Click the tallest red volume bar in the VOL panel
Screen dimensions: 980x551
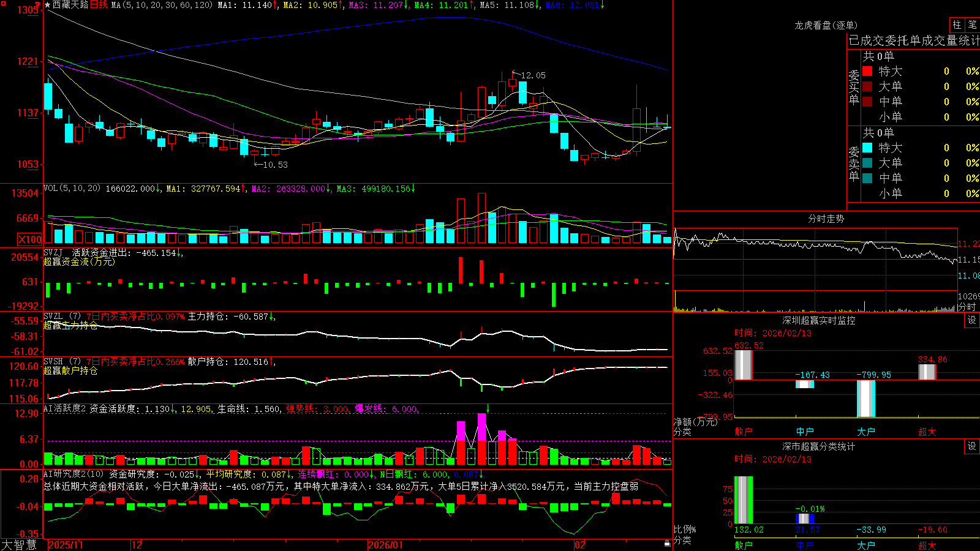click(x=481, y=219)
